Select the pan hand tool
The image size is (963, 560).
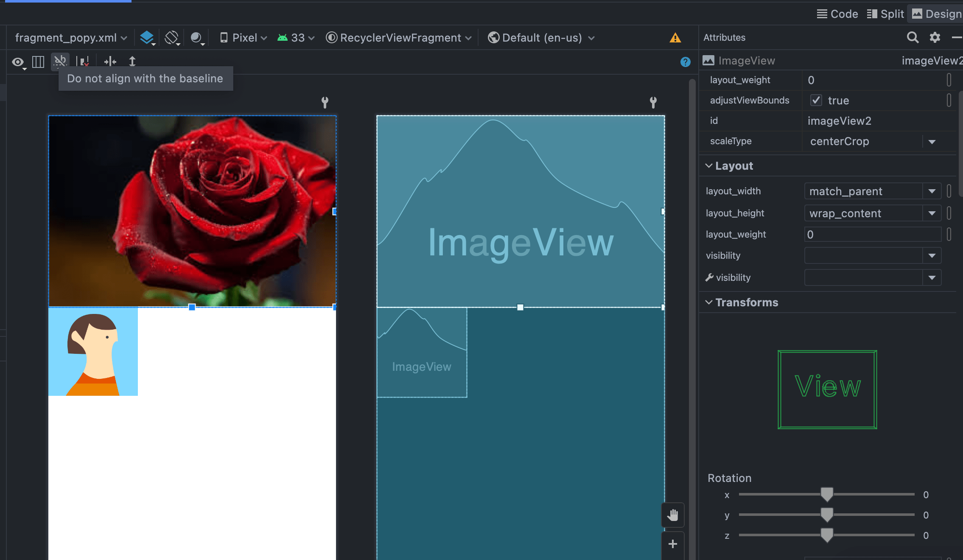click(x=672, y=515)
